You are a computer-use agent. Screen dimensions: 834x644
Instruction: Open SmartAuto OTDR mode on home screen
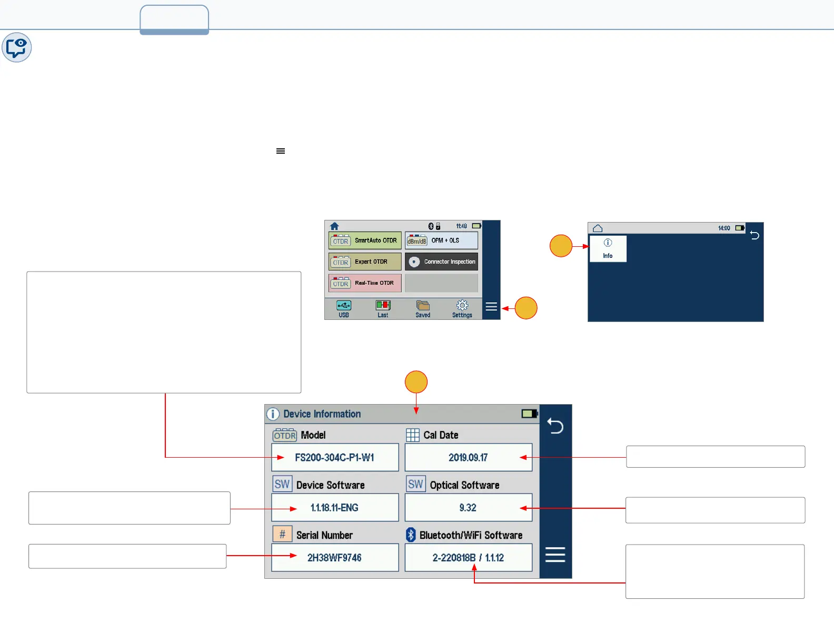click(365, 240)
